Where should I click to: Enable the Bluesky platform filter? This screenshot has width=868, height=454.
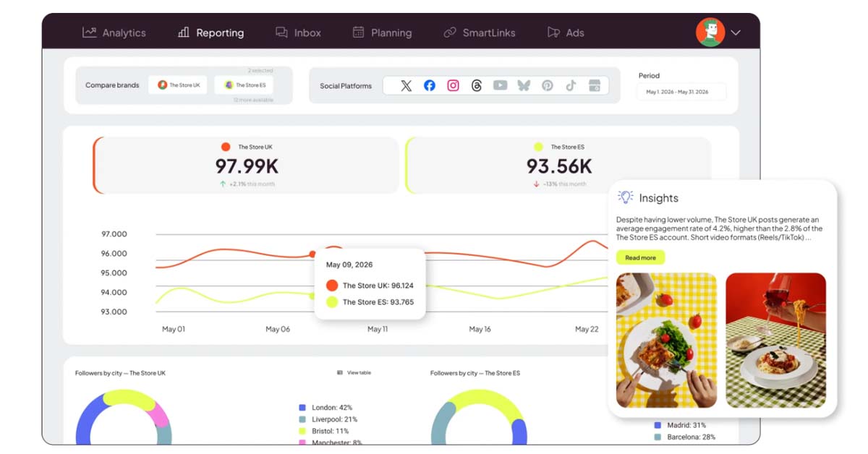524,85
